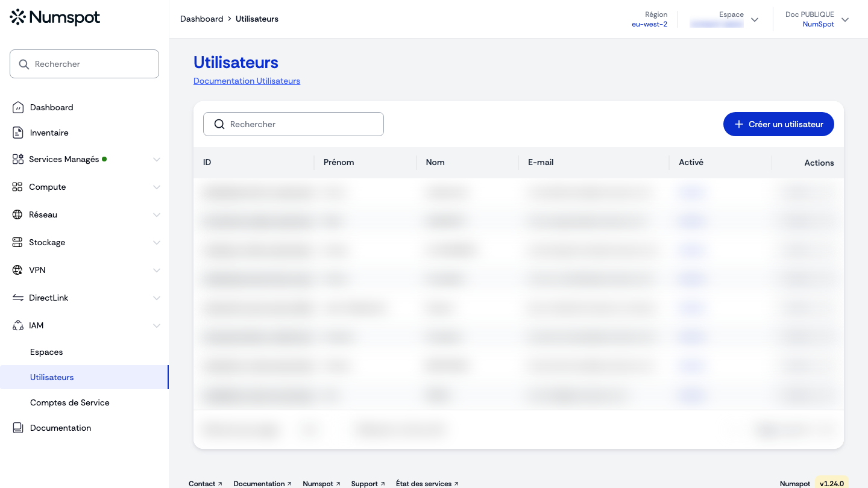
Task: Expand the VPN menu chevron
Action: [157, 271]
